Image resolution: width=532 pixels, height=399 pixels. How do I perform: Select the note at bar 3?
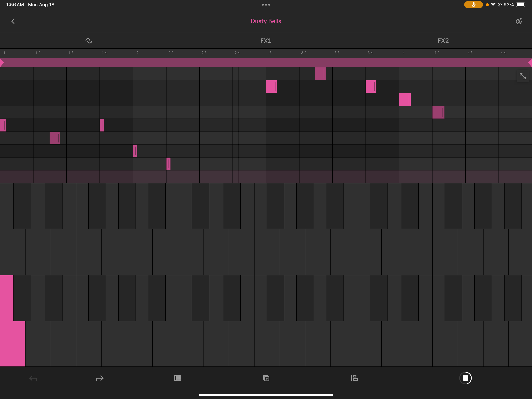click(271, 86)
